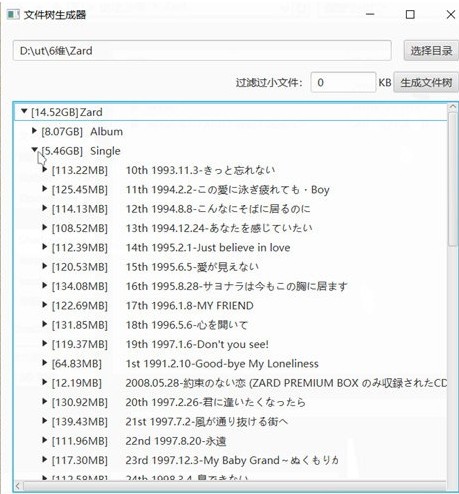
Task: Expand the 18th 1996.5.6 folder arrow
Action: tap(44, 324)
